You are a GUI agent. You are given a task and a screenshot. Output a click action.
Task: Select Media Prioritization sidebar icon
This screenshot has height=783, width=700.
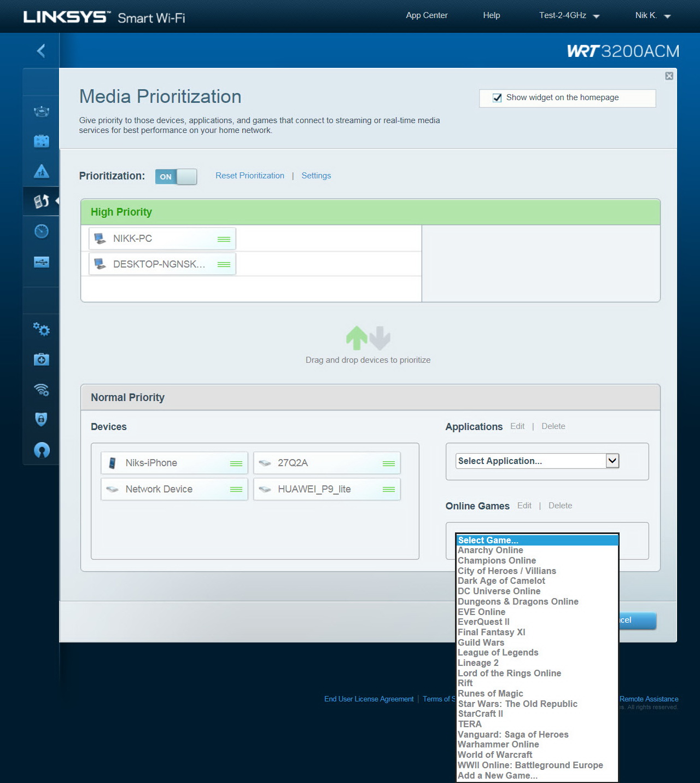pos(42,201)
